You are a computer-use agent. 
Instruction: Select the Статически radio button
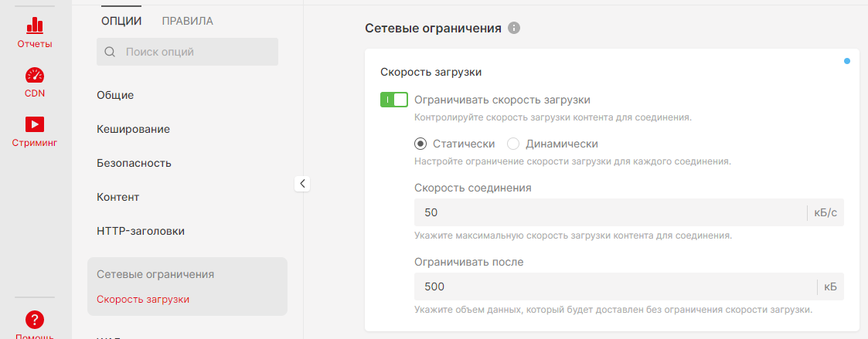coord(420,144)
